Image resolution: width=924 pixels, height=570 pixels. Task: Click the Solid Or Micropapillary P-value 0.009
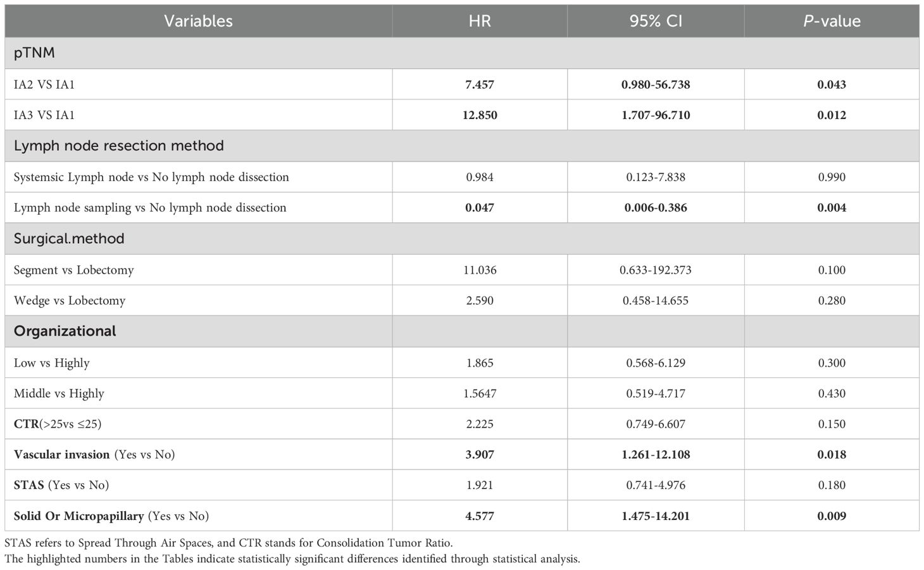point(832,516)
